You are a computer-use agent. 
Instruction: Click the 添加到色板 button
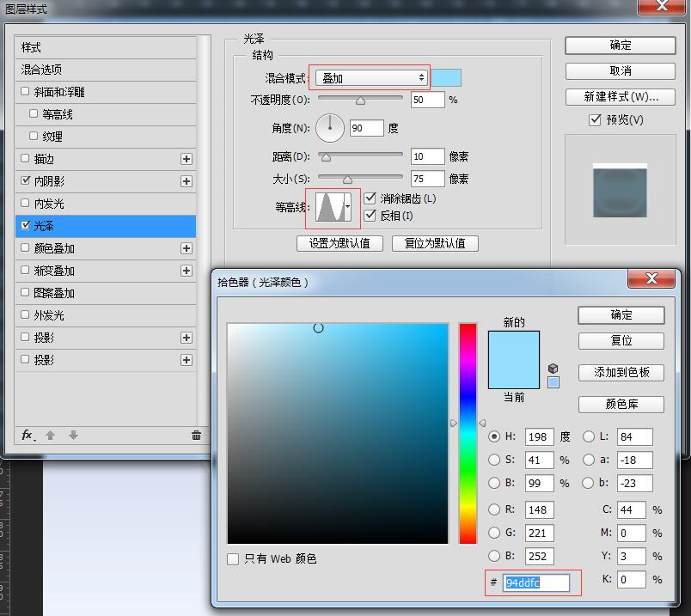[x=621, y=373]
